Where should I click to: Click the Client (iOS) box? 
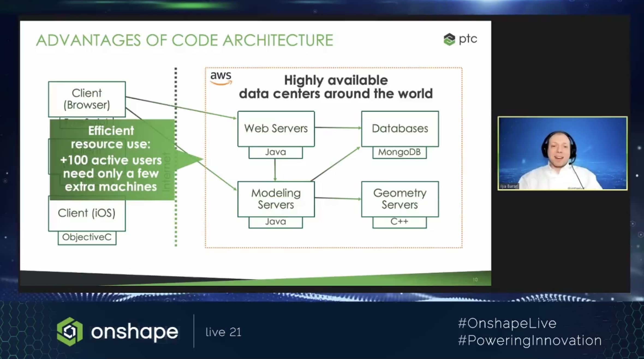coord(87,214)
